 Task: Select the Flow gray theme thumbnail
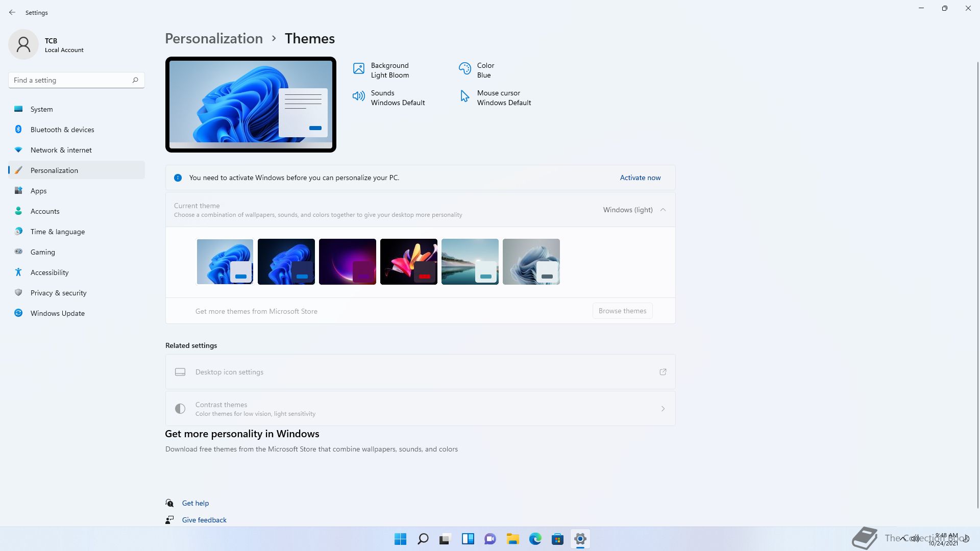[531, 262]
